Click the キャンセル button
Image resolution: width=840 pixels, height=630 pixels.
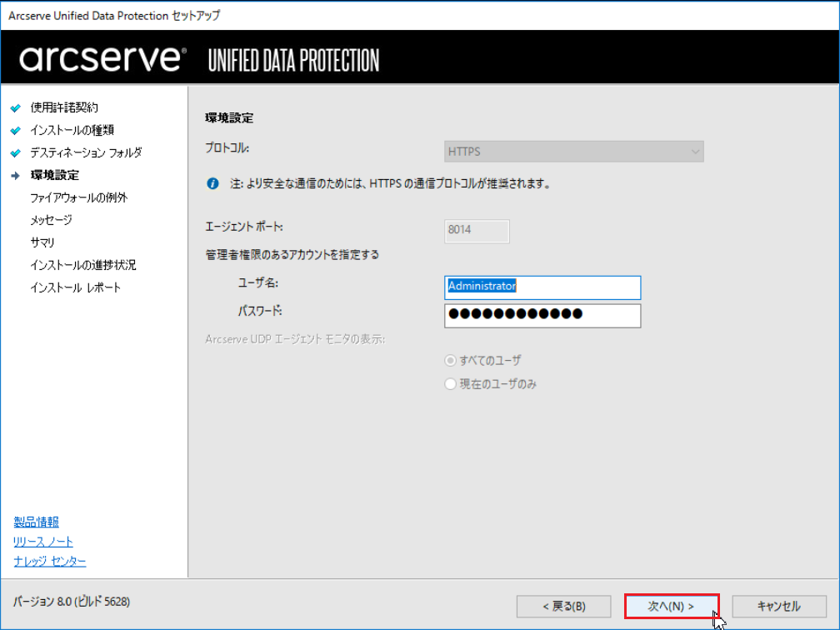779,606
